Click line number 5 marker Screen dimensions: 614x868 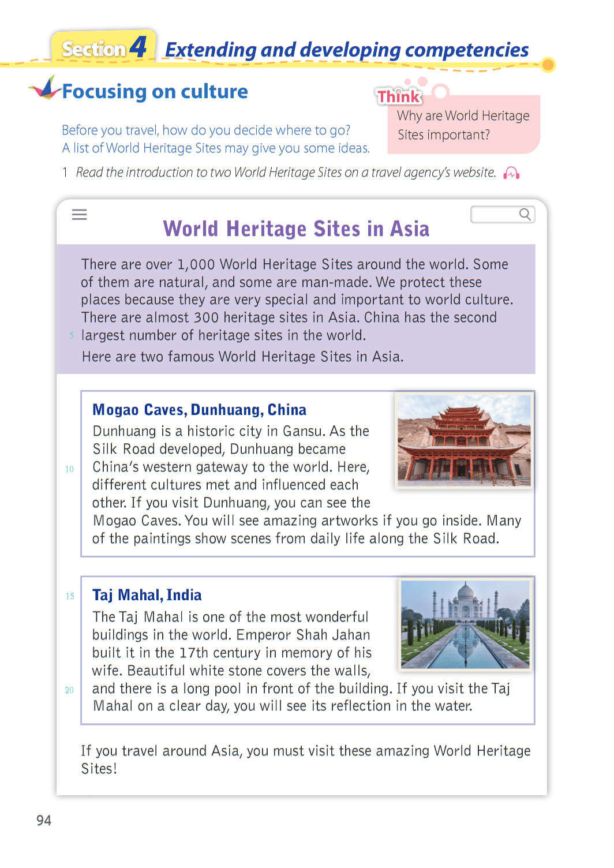point(72,335)
